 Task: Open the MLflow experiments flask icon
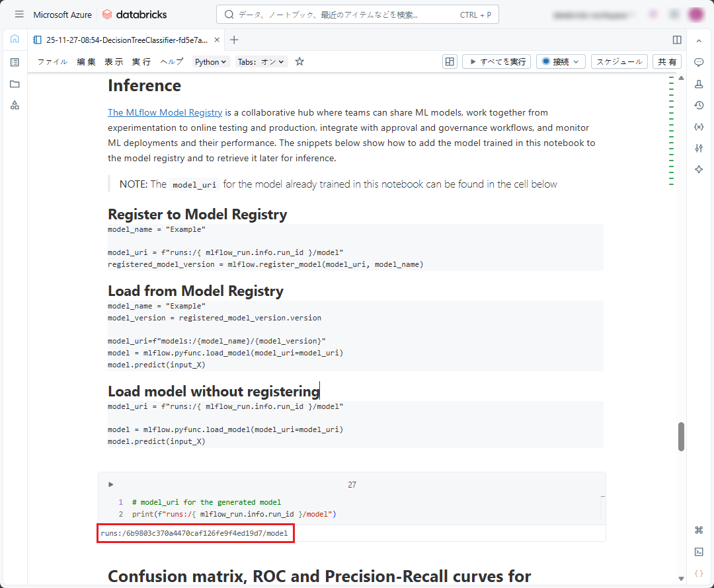(699, 84)
